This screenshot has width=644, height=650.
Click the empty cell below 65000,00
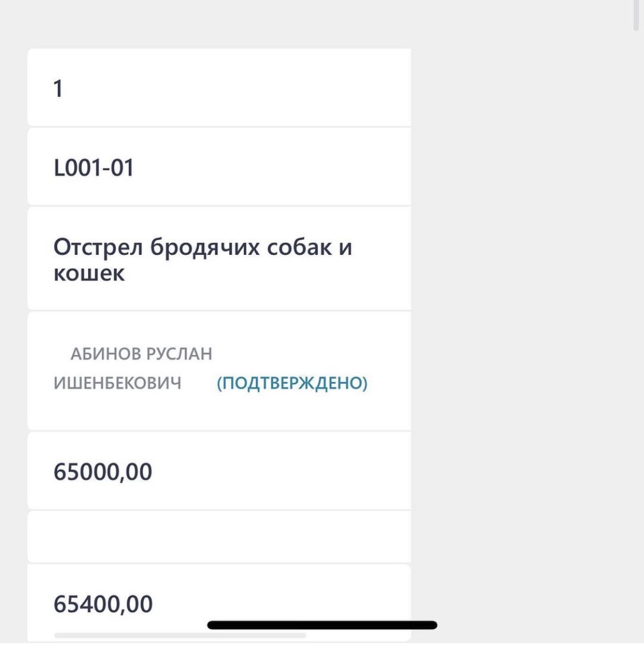click(x=219, y=537)
